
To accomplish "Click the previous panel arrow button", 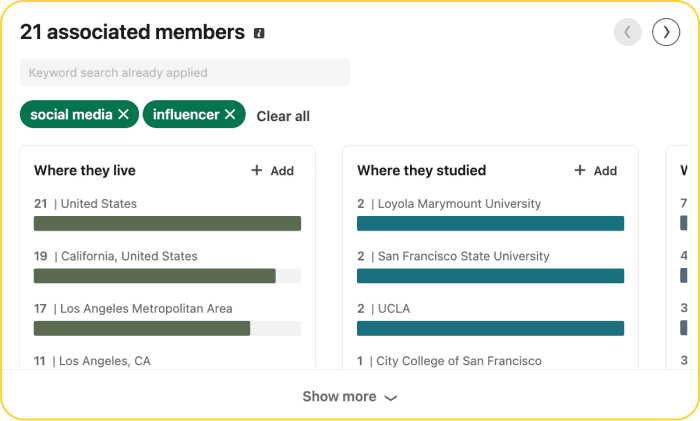I will pos(627,32).
